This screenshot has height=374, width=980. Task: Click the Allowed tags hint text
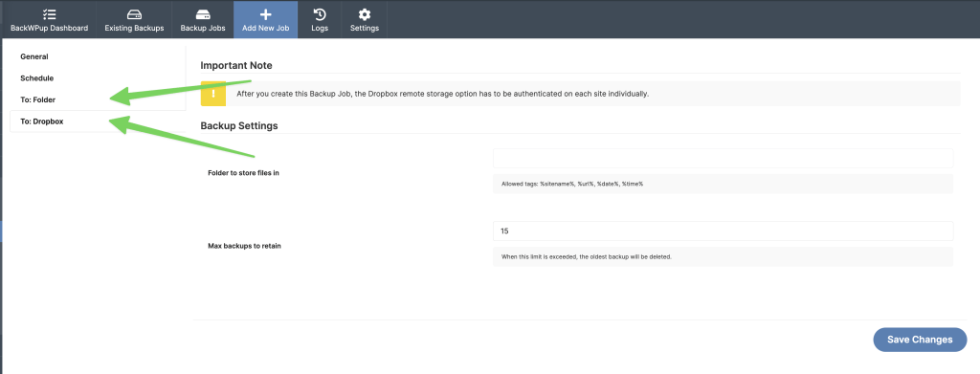pyautogui.click(x=572, y=185)
